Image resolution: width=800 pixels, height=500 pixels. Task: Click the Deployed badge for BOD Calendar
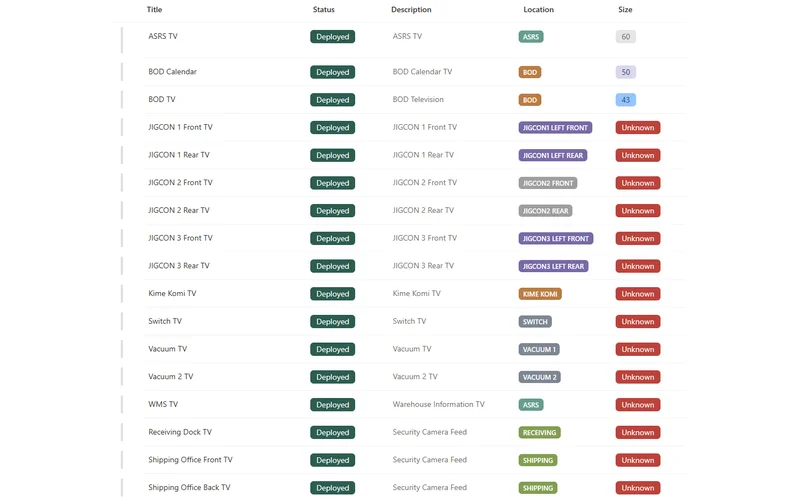tap(333, 72)
